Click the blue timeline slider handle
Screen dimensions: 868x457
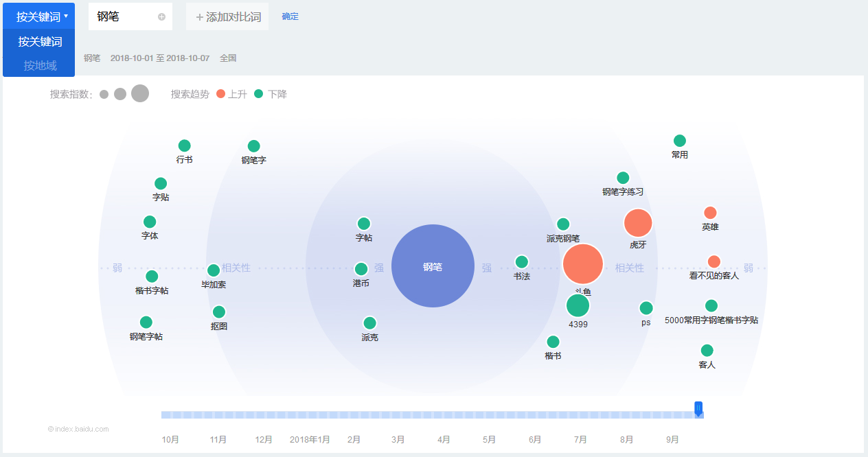[x=698, y=409]
